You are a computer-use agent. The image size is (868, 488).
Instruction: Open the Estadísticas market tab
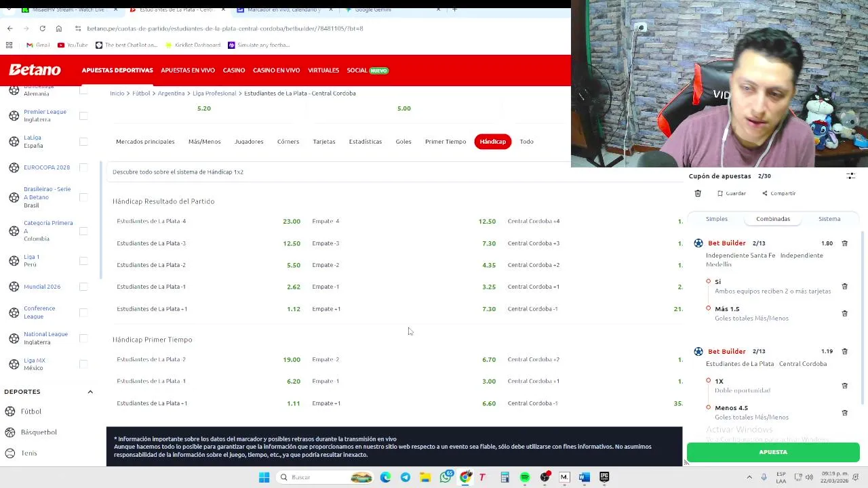tap(366, 142)
